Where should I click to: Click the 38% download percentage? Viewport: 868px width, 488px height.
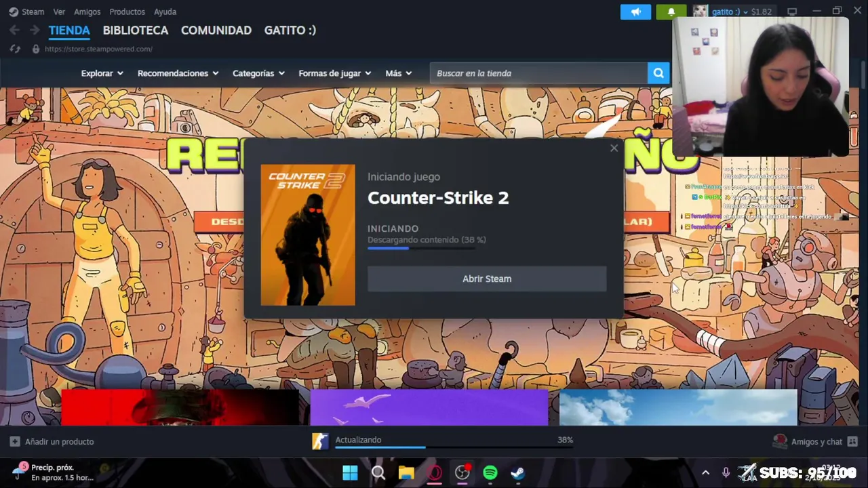(x=565, y=440)
